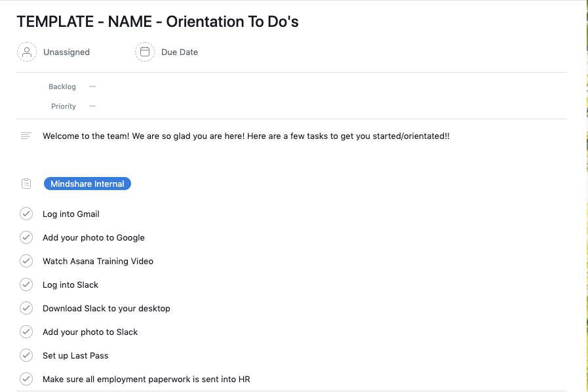Open the Backlog field dash selector

tap(92, 86)
